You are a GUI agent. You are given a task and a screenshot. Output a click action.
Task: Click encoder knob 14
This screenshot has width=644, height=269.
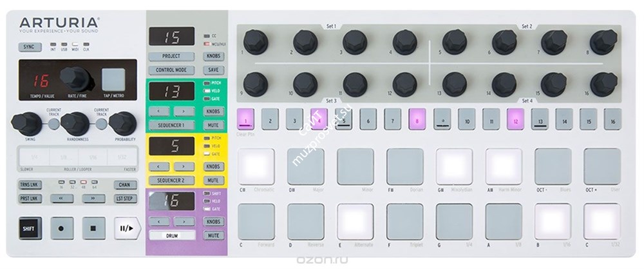tap(504, 85)
